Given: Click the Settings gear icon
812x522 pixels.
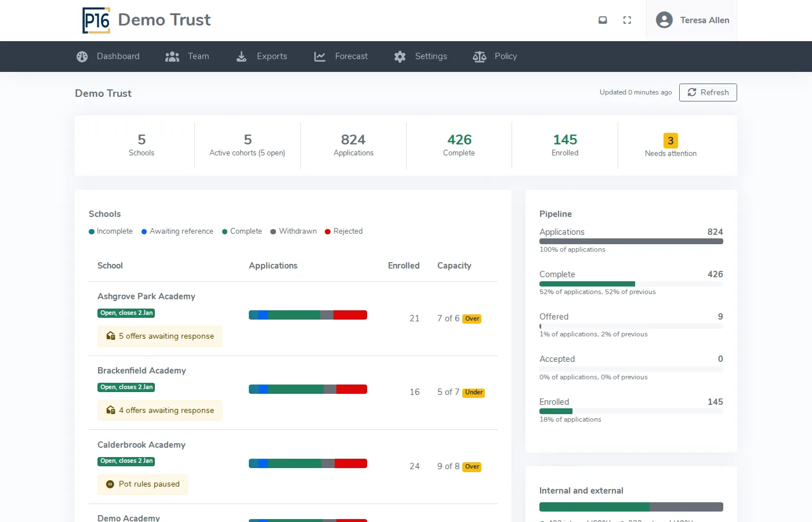Looking at the screenshot, I should [400, 56].
